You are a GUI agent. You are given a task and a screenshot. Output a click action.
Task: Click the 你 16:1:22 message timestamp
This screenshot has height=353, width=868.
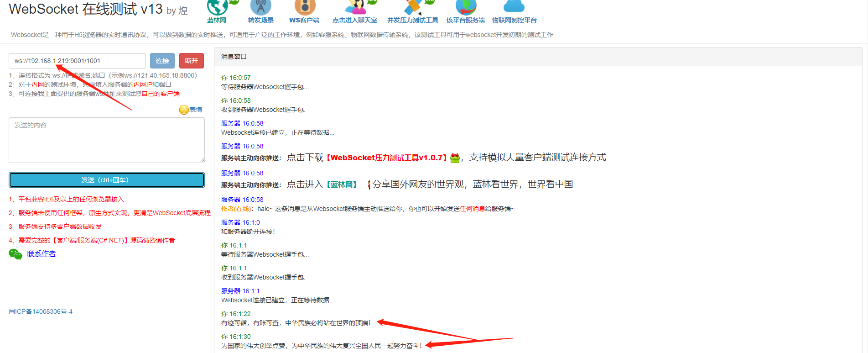click(236, 314)
